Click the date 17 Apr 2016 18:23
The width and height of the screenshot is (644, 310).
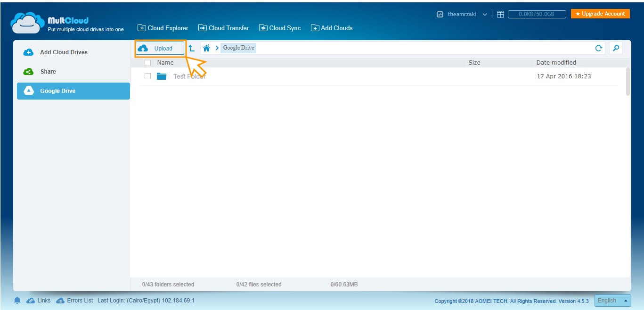(564, 76)
